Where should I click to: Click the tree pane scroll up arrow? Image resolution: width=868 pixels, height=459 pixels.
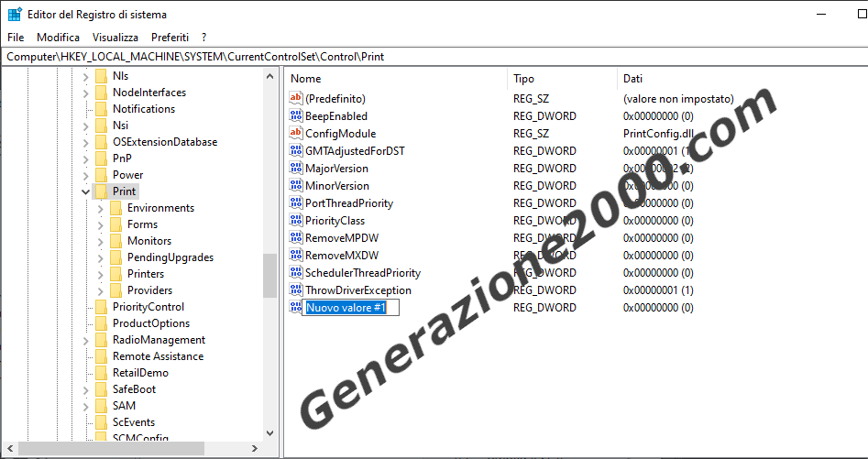tap(269, 76)
